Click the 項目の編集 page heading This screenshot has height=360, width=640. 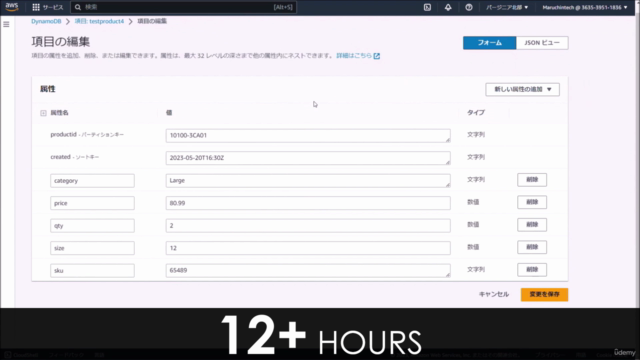click(60, 42)
